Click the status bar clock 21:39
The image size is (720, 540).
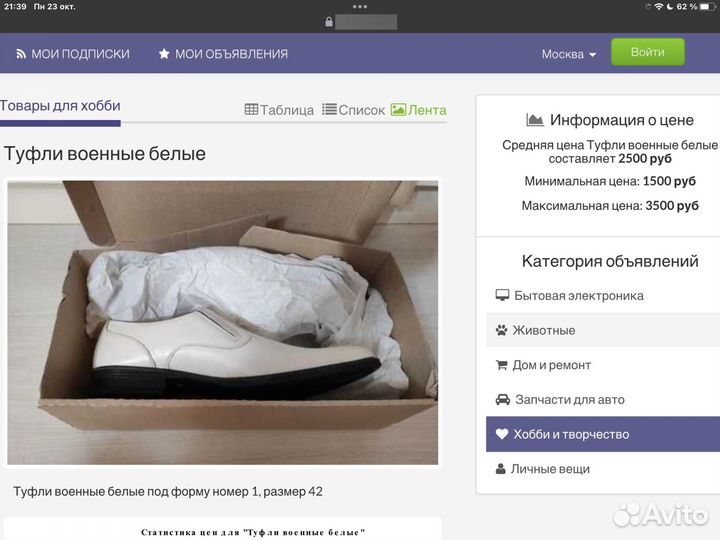pyautogui.click(x=15, y=6)
